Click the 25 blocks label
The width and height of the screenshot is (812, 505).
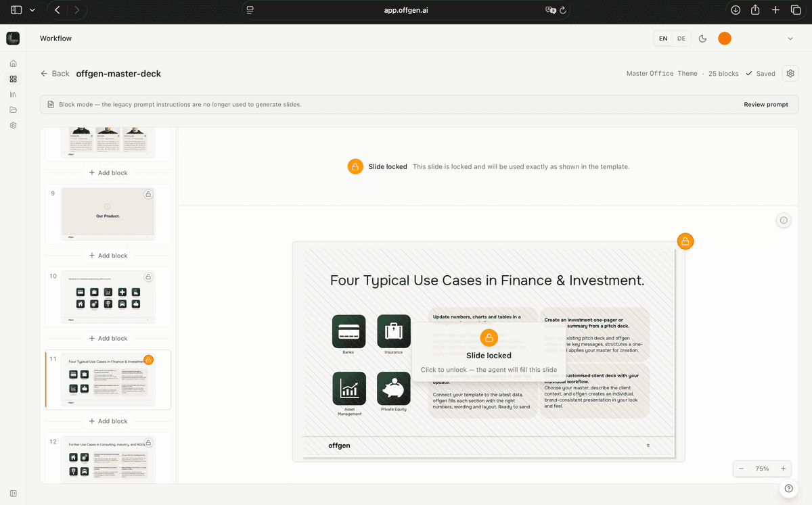coord(723,74)
